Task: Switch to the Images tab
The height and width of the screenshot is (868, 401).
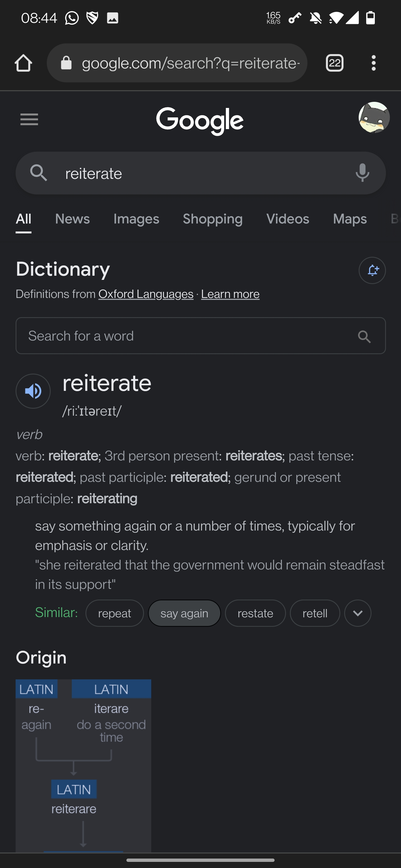Action: coord(136,219)
